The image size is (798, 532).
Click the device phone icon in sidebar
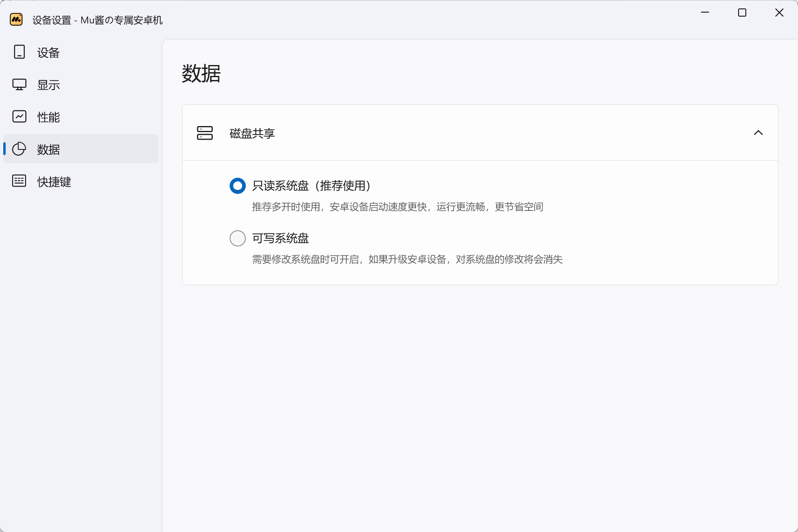[19, 52]
